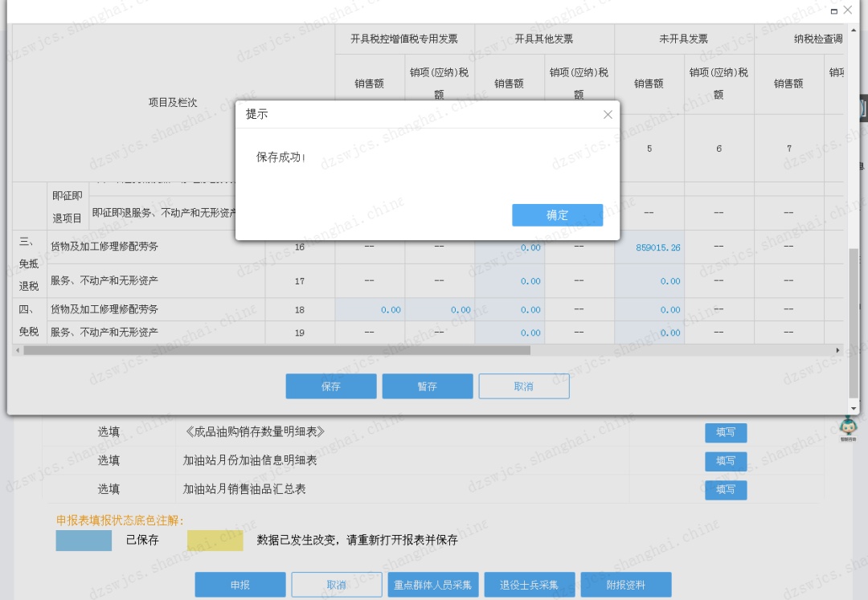Click the 暂存 temporary save button
The width and height of the screenshot is (868, 600).
point(428,386)
